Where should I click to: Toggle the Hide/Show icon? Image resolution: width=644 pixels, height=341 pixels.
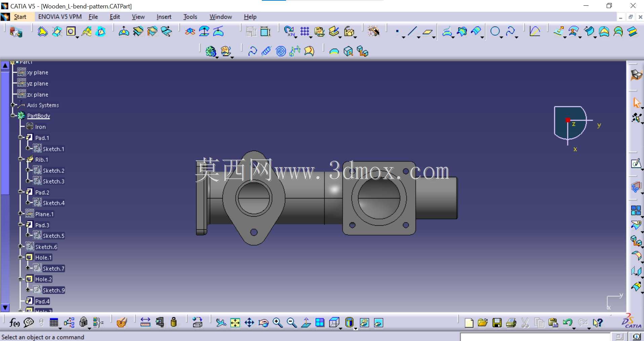click(x=364, y=323)
